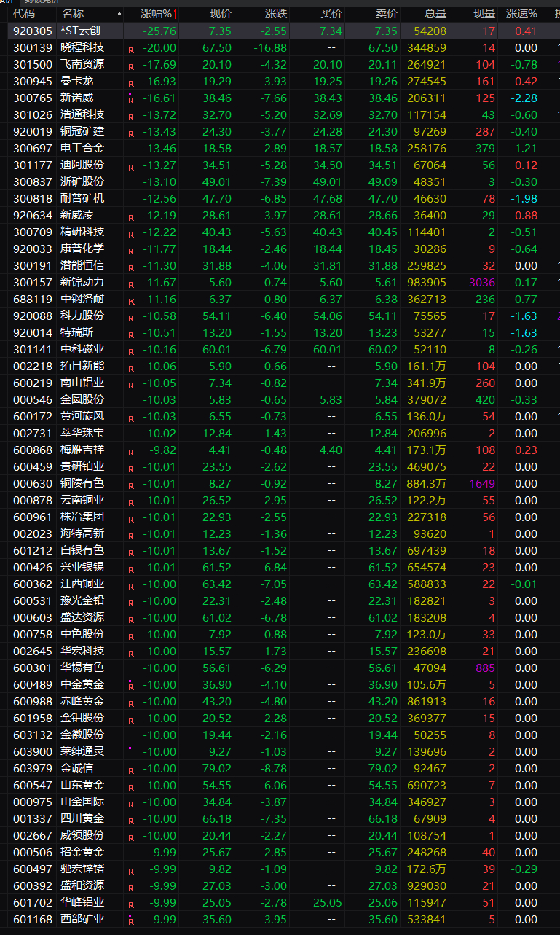Select the 四川黄金 stock name
This screenshot has width=560, height=935.
pos(82,818)
